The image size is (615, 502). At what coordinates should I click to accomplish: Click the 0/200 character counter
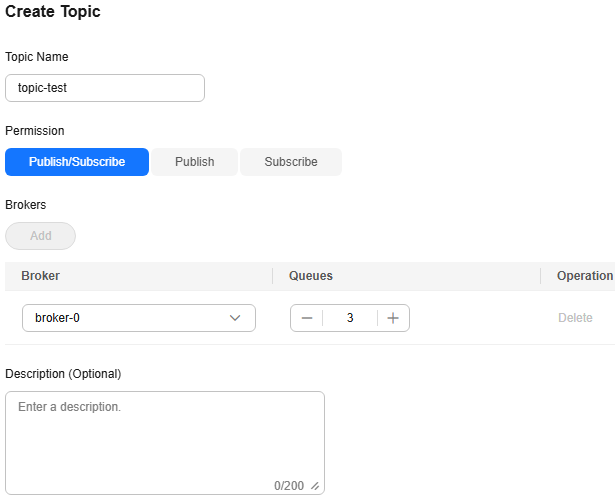[289, 486]
